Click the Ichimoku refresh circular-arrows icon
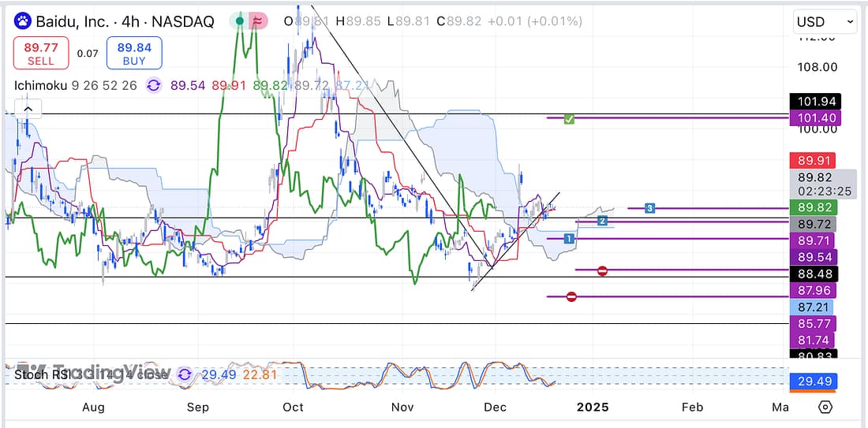The width and height of the screenshot is (868, 428). [x=153, y=85]
